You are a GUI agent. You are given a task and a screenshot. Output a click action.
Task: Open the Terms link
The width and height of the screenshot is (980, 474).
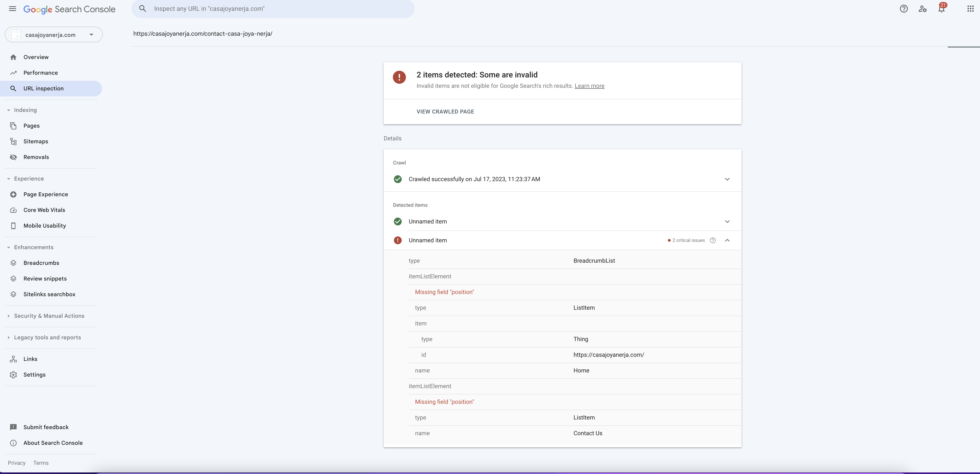pyautogui.click(x=41, y=463)
